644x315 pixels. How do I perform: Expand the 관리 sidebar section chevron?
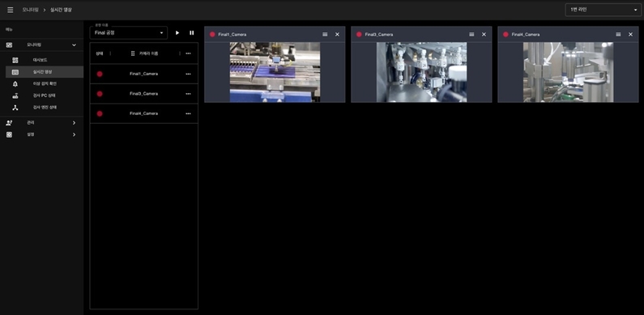[74, 123]
